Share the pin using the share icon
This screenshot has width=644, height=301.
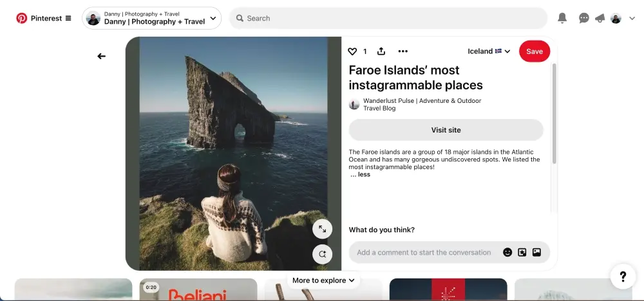381,51
